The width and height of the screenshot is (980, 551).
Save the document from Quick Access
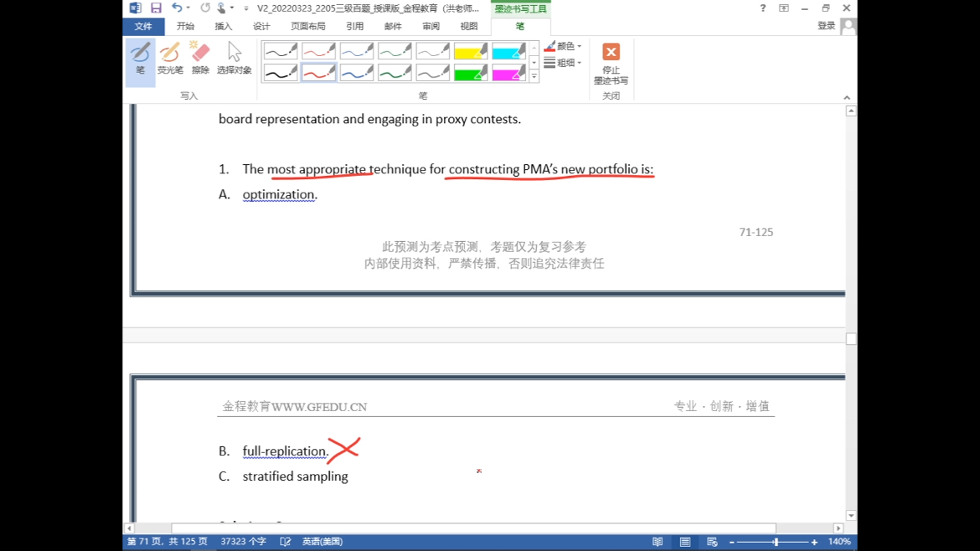pos(156,8)
